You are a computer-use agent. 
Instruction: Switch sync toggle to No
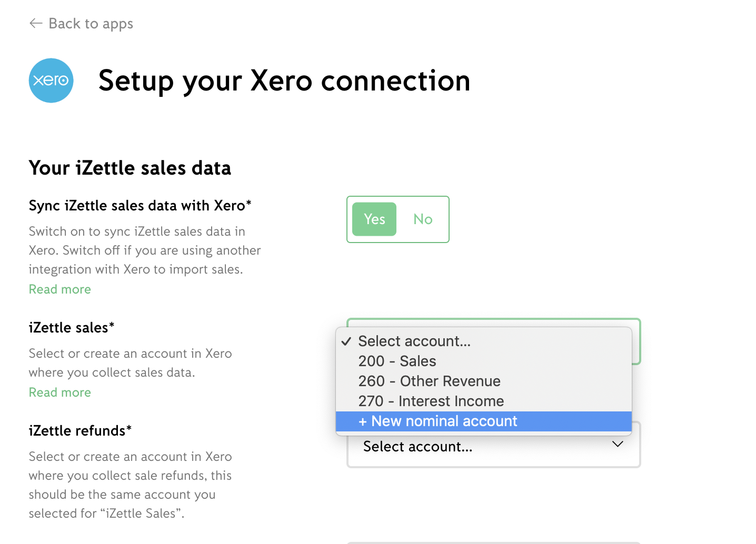point(423,219)
